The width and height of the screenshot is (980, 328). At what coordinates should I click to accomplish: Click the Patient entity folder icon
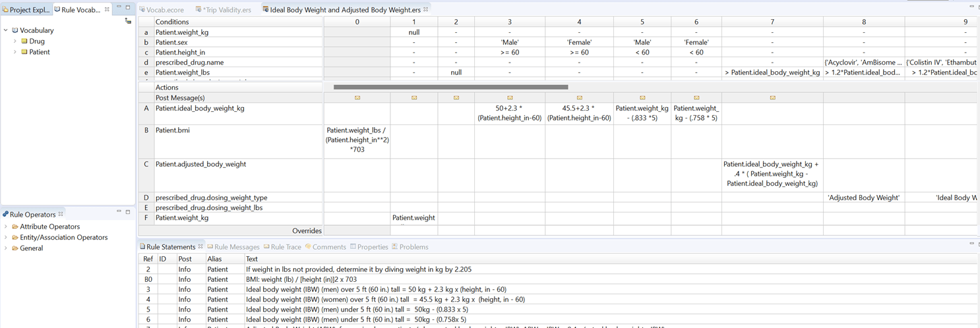[x=24, y=52]
